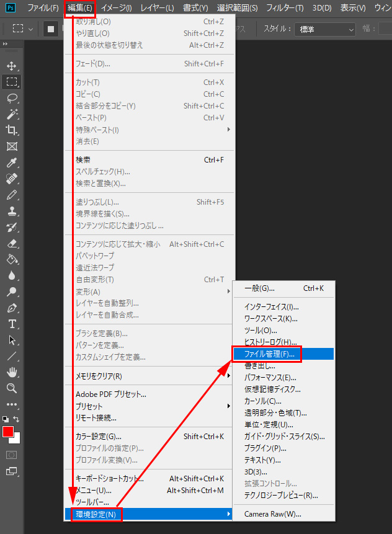This screenshot has height=534, width=392.
Task: Open the 表示(V) menu
Action: point(353,8)
